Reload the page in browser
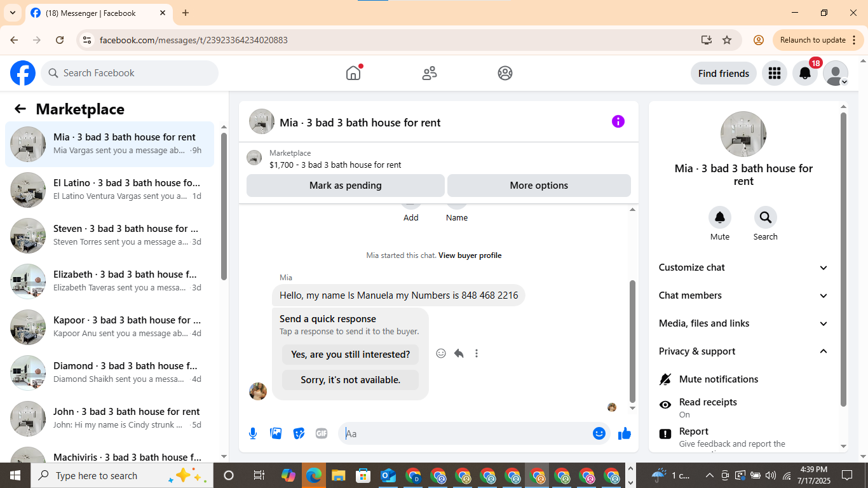 point(60,40)
